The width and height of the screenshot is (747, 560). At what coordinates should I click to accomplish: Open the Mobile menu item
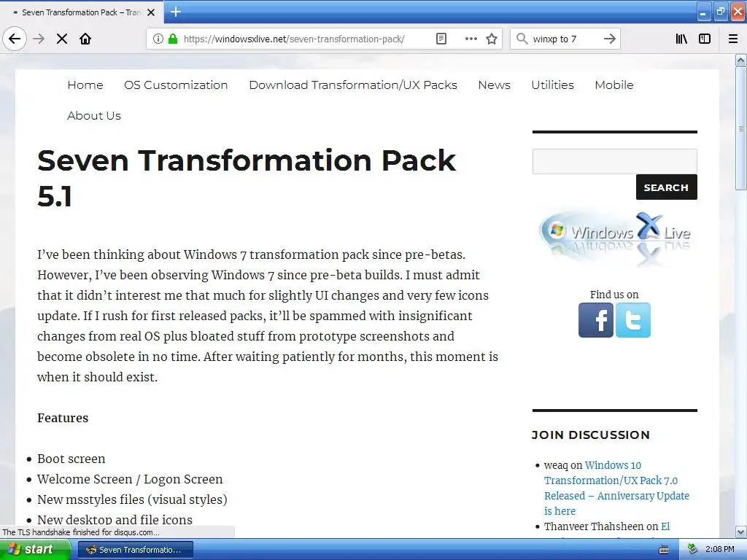614,85
